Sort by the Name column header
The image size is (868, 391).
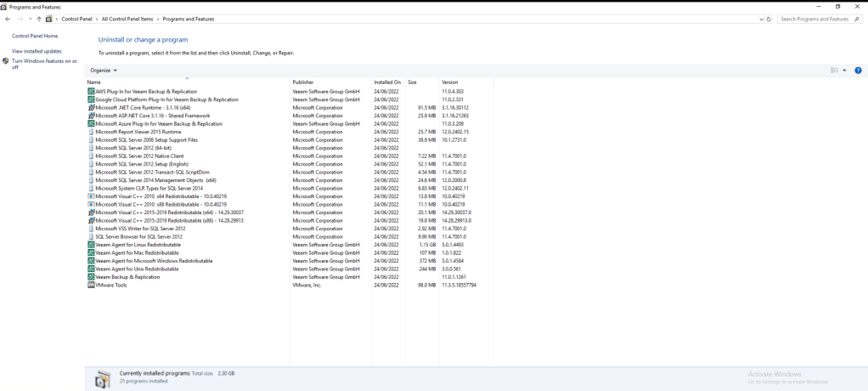click(x=188, y=82)
